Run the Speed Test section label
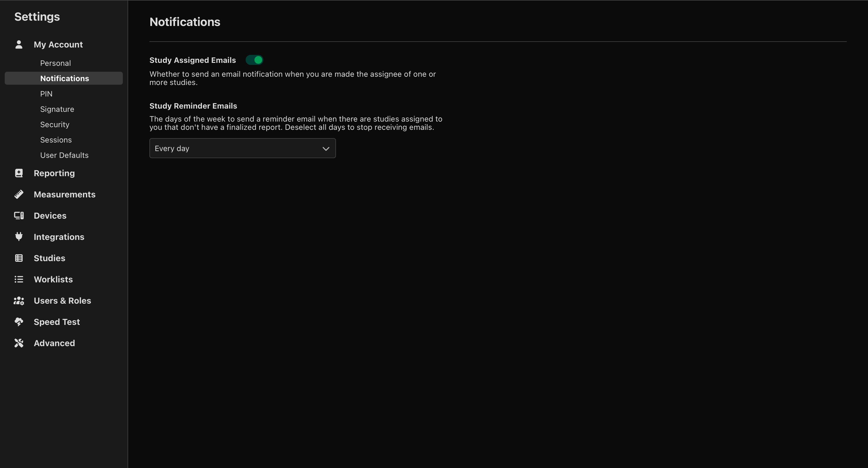Image resolution: width=868 pixels, height=468 pixels. [57, 322]
